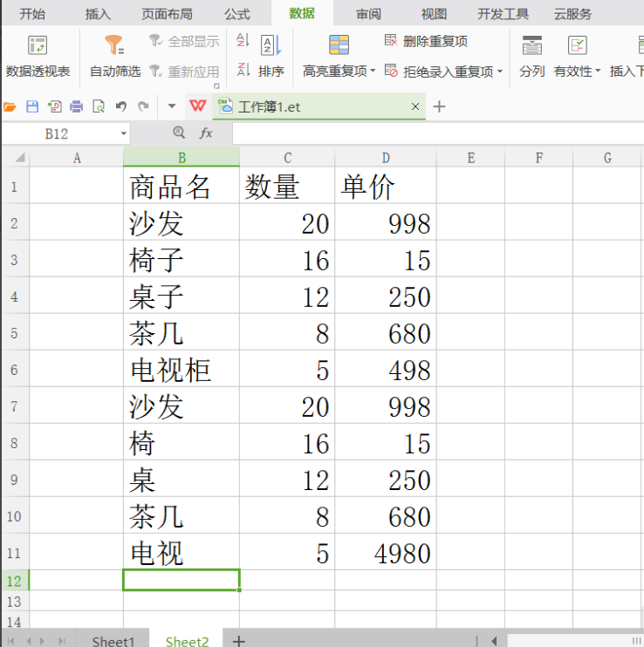This screenshot has height=647, width=644.
Task: Click Show All (全部显示) filter option
Action: (x=184, y=41)
